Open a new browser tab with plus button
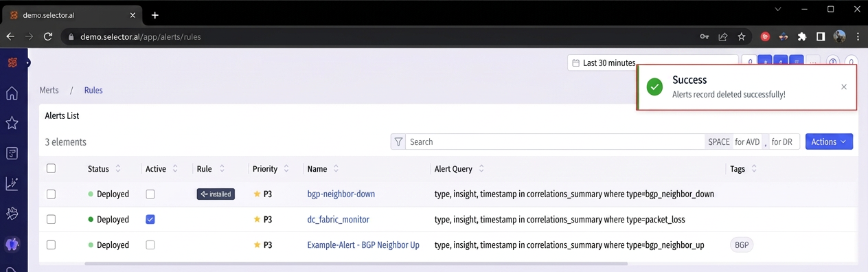Image resolution: width=868 pixels, height=272 pixels. tap(155, 15)
